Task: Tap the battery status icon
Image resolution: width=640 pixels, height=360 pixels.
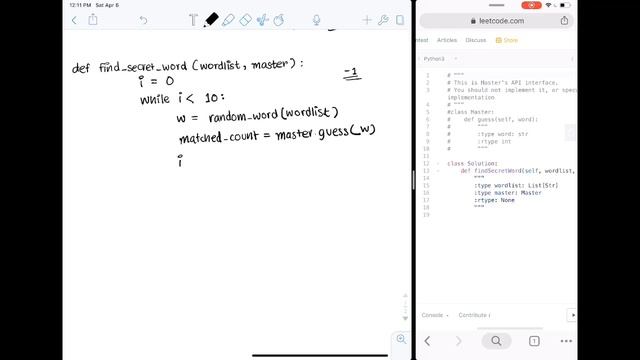Action: 565,5
